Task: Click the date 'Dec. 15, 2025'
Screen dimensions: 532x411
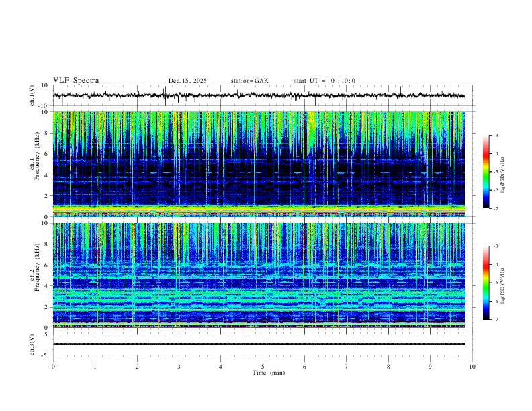Action: click(x=187, y=81)
